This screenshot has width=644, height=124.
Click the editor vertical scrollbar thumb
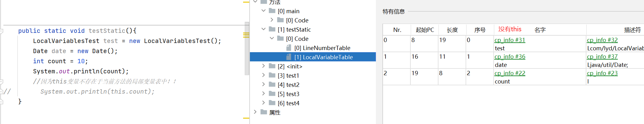[x=247, y=48]
